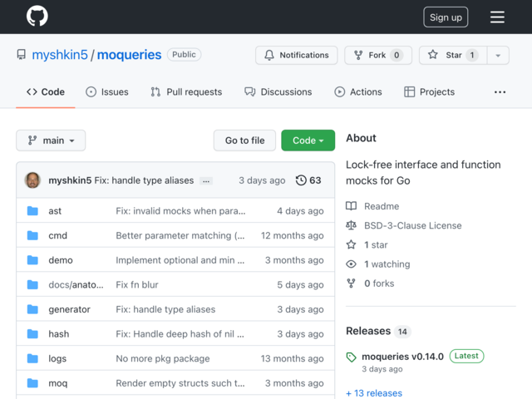Fork the repository
532x399 pixels.
pos(378,55)
